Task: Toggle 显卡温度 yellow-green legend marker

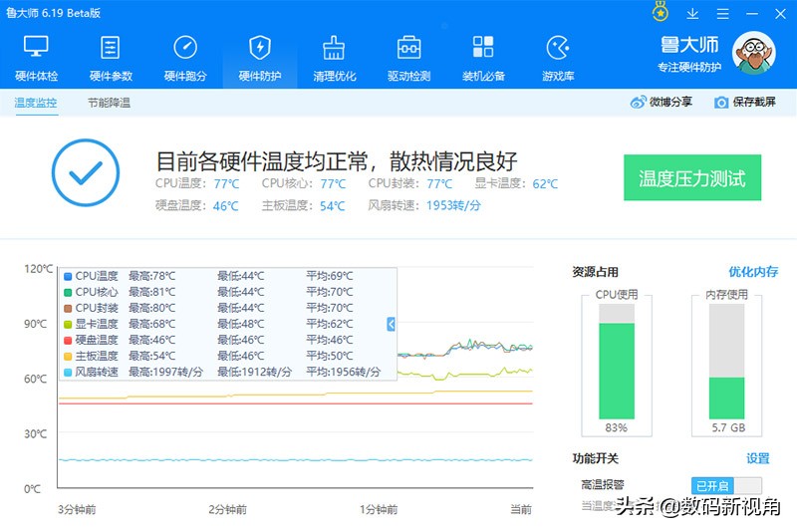Action: [x=68, y=324]
